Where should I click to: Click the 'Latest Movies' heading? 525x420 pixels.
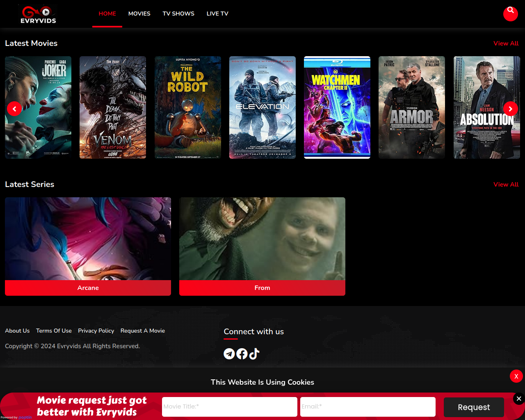(31, 43)
